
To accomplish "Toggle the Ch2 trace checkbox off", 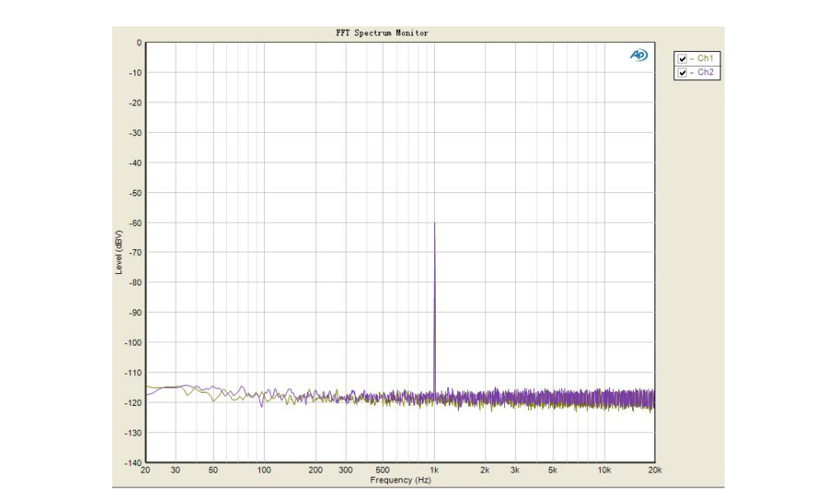I will (682, 73).
